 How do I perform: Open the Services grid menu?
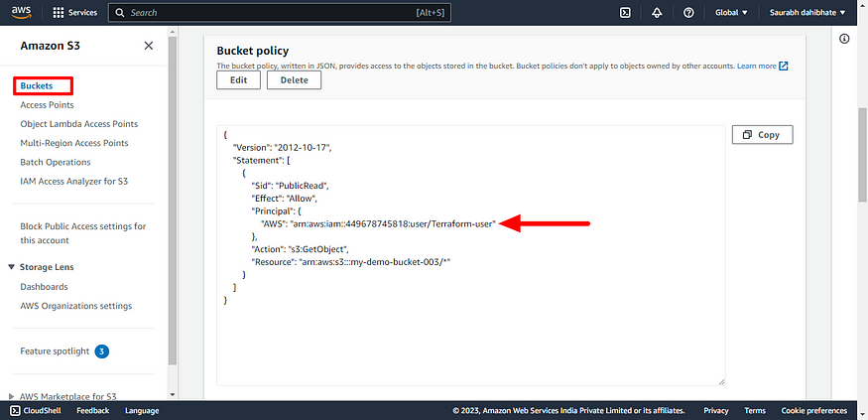click(74, 13)
